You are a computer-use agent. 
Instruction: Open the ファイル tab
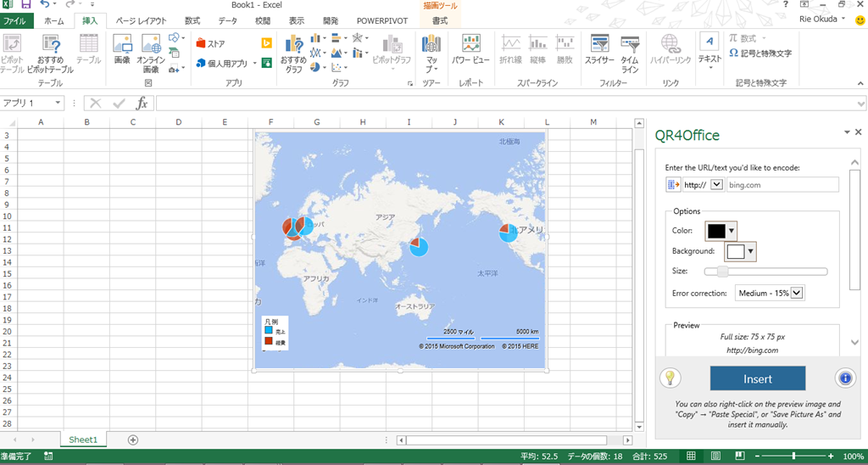(x=17, y=21)
